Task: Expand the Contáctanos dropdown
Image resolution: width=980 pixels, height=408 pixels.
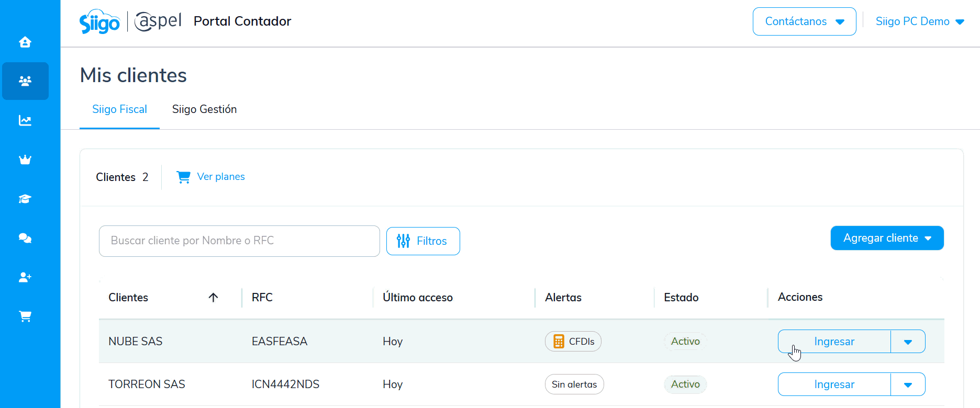Action: (804, 21)
